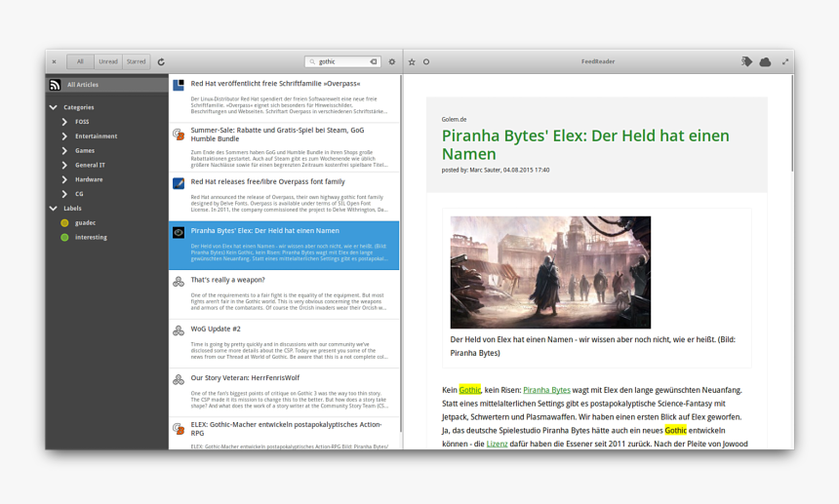This screenshot has width=839, height=504.
Task: Select Piranha Bytes' Elex article row
Action: [284, 246]
